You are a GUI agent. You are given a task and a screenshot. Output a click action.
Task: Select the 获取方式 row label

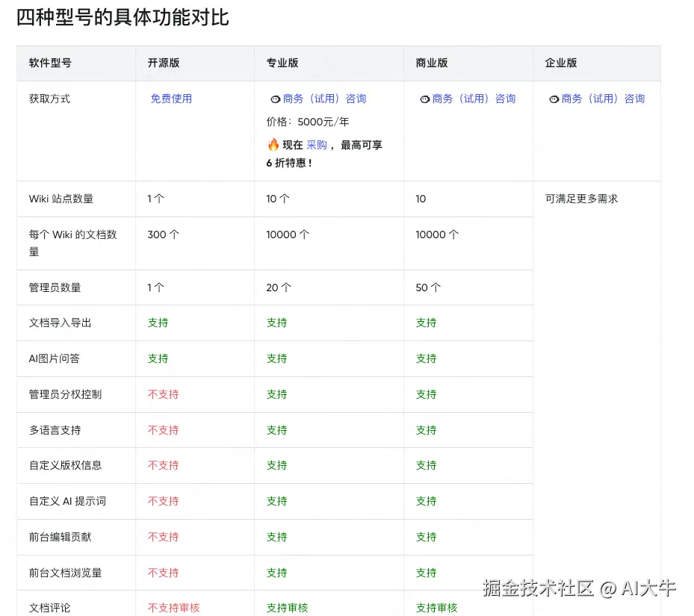point(49,99)
